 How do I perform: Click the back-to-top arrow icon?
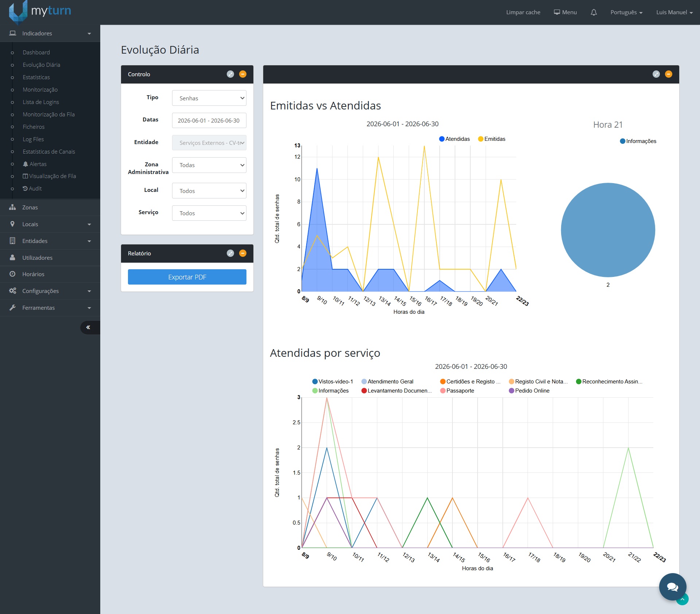682,599
